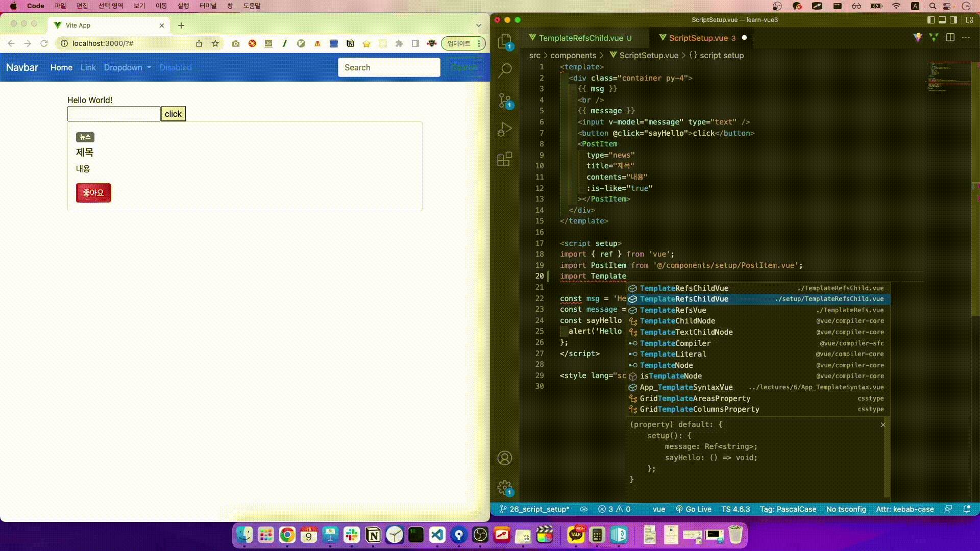This screenshot has height=551, width=980.
Task: Click the split editor right icon
Action: click(950, 37)
